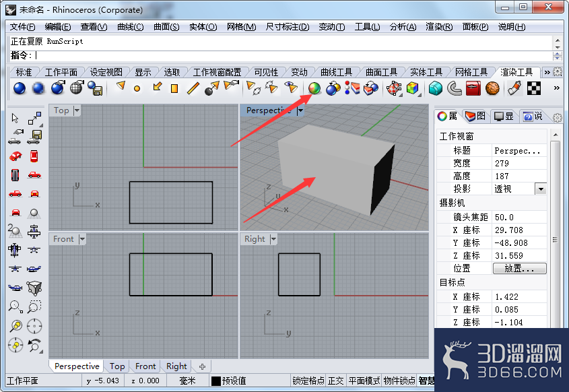
Task: Click the black sphere with spotlight icon
Action: [x=212, y=88]
